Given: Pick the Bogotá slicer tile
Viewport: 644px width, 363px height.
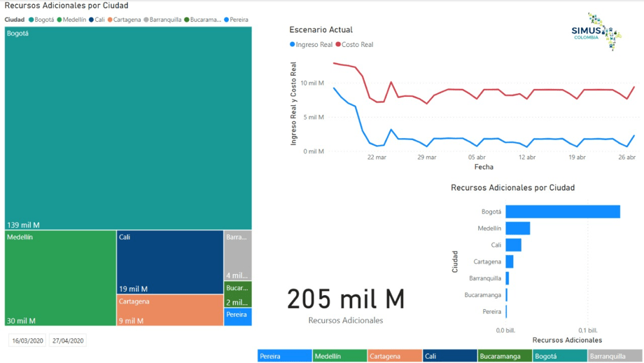Looking at the screenshot, I should [559, 356].
